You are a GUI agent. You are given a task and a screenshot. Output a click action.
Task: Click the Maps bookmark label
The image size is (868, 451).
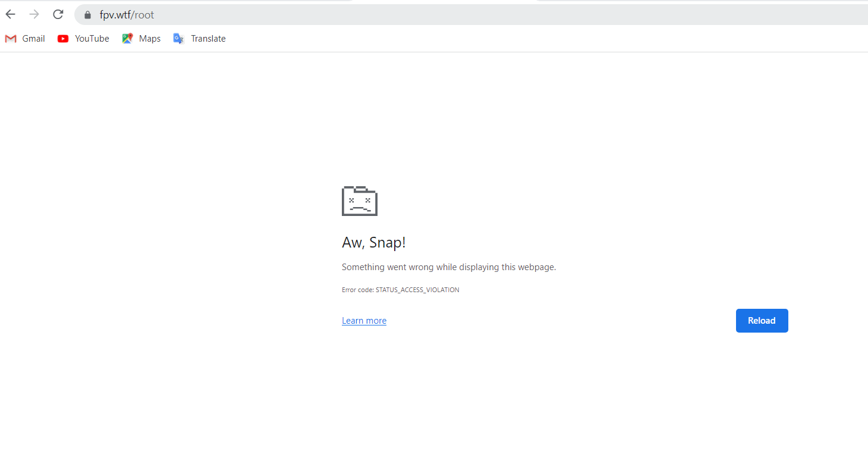(149, 38)
